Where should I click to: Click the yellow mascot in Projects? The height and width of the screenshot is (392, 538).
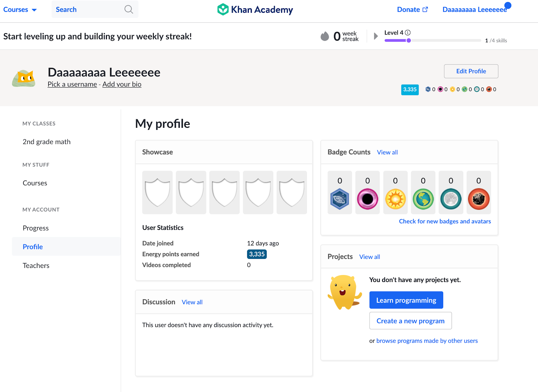[x=344, y=292]
